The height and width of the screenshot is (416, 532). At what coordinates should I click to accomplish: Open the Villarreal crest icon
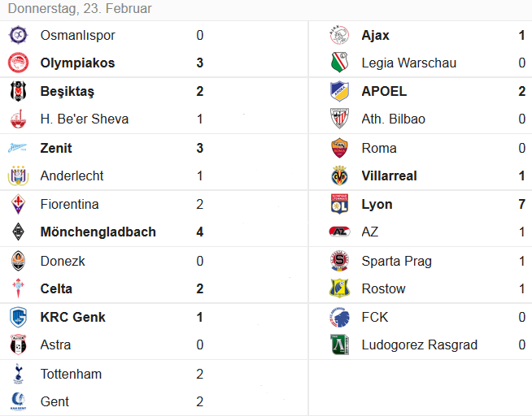pyautogui.click(x=339, y=175)
